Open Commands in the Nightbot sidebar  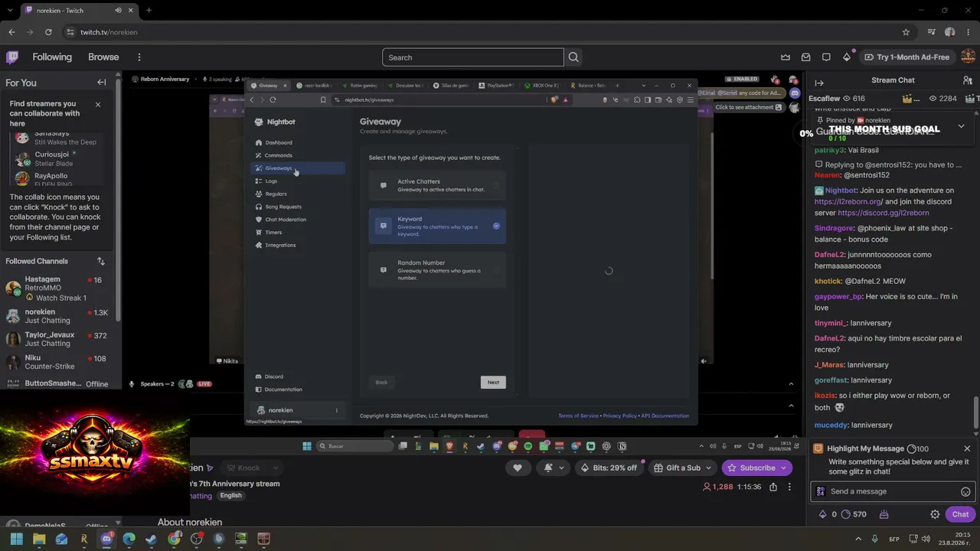[299, 155]
